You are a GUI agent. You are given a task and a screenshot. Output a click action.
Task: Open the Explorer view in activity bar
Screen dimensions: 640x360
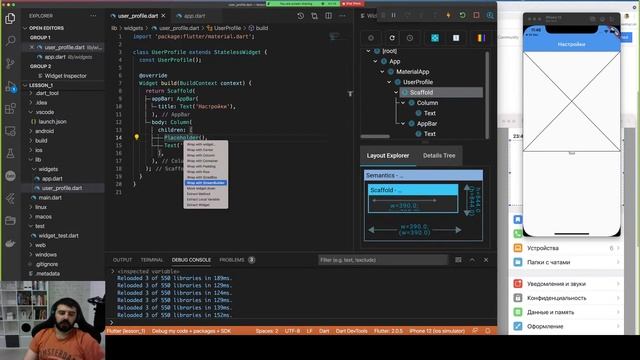coord(11,18)
